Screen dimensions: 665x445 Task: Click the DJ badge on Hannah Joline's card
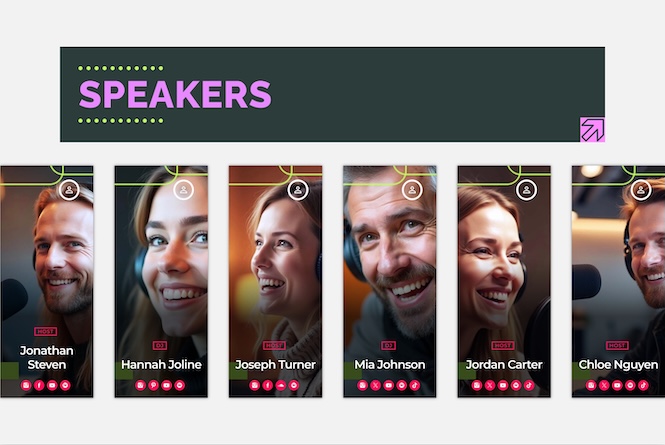[160, 345]
